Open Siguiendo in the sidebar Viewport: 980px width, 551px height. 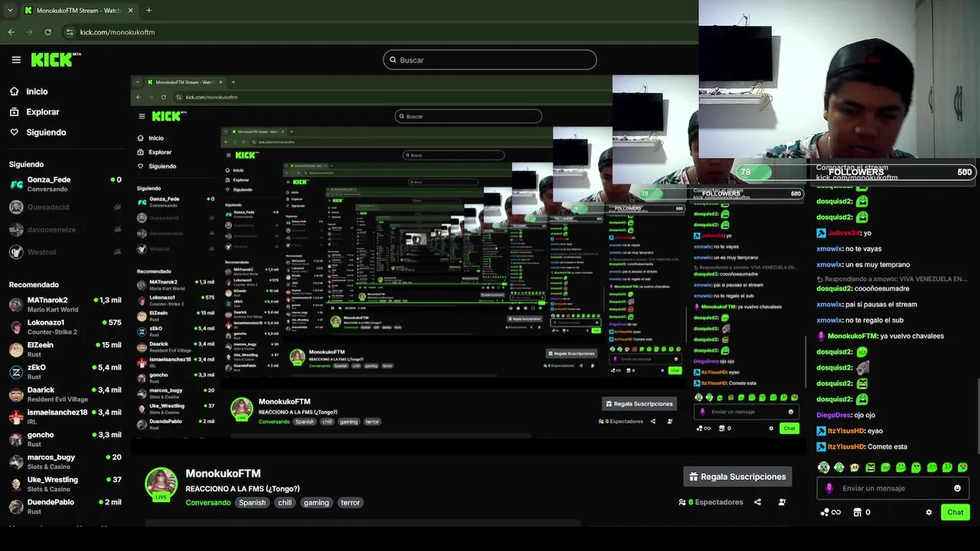[38, 132]
